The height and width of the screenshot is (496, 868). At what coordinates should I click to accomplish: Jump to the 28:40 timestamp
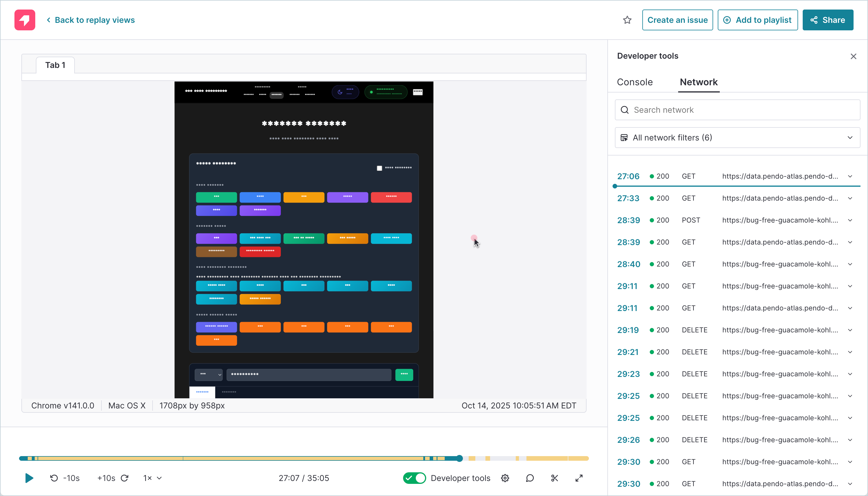click(x=628, y=264)
